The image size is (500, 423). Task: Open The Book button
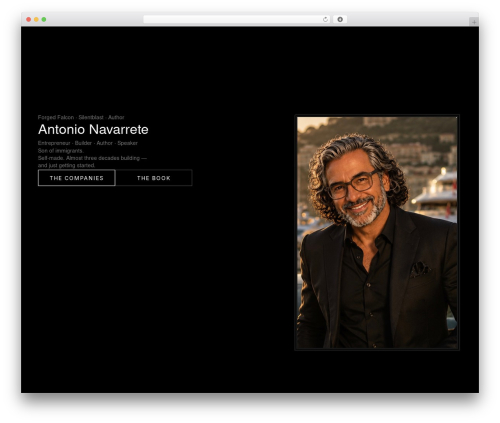click(154, 178)
